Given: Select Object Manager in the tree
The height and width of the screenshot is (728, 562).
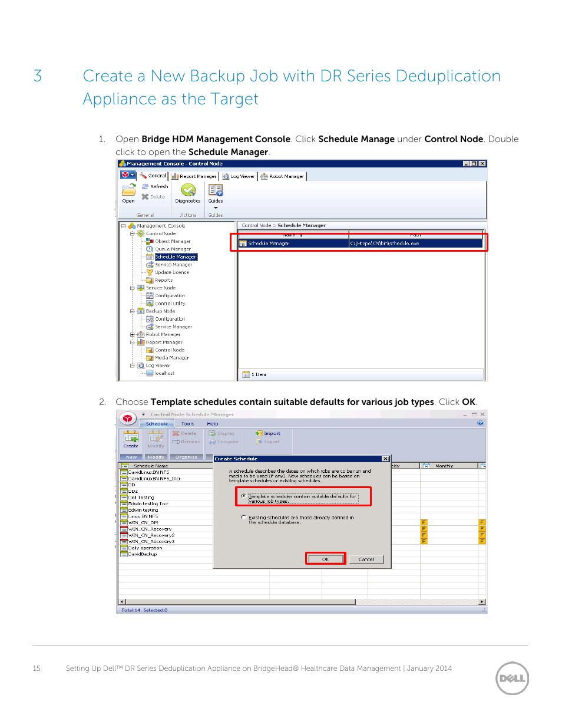Looking at the screenshot, I should coord(173,241).
